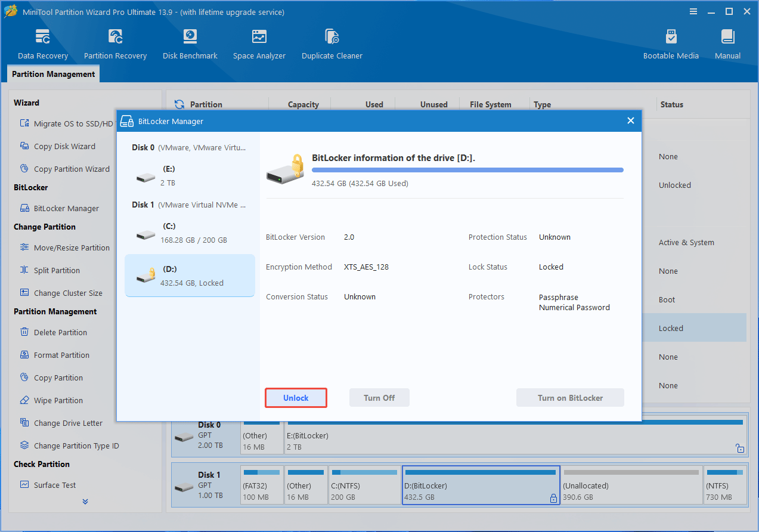Sort by the Status column header

coord(671,104)
